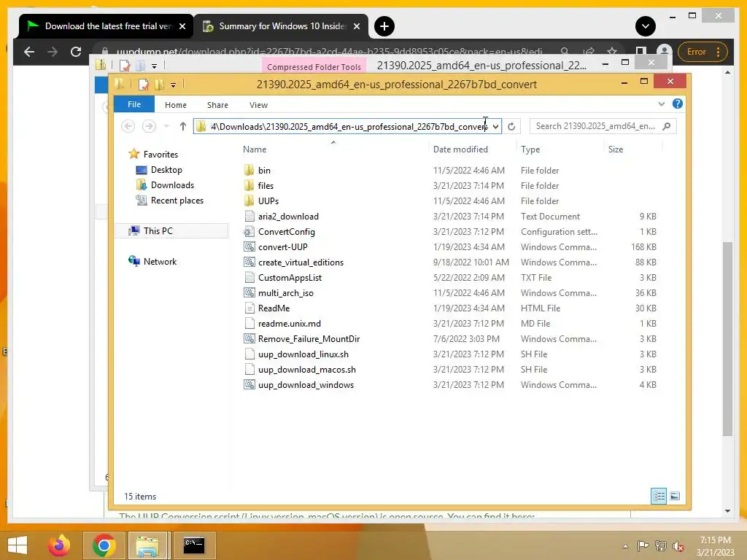Go up one folder level
The width and height of the screenshot is (747, 560).
(183, 126)
